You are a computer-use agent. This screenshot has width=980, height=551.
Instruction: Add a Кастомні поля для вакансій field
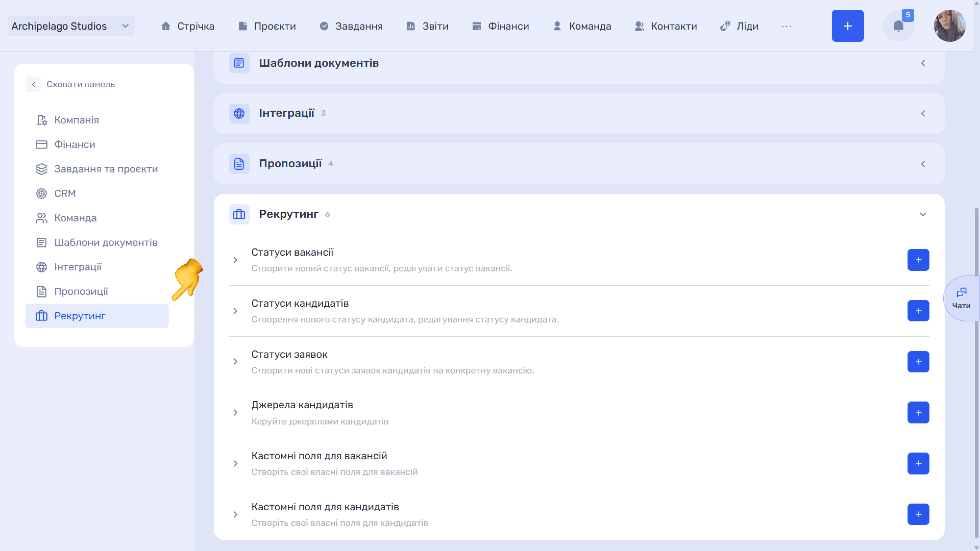[x=918, y=463]
